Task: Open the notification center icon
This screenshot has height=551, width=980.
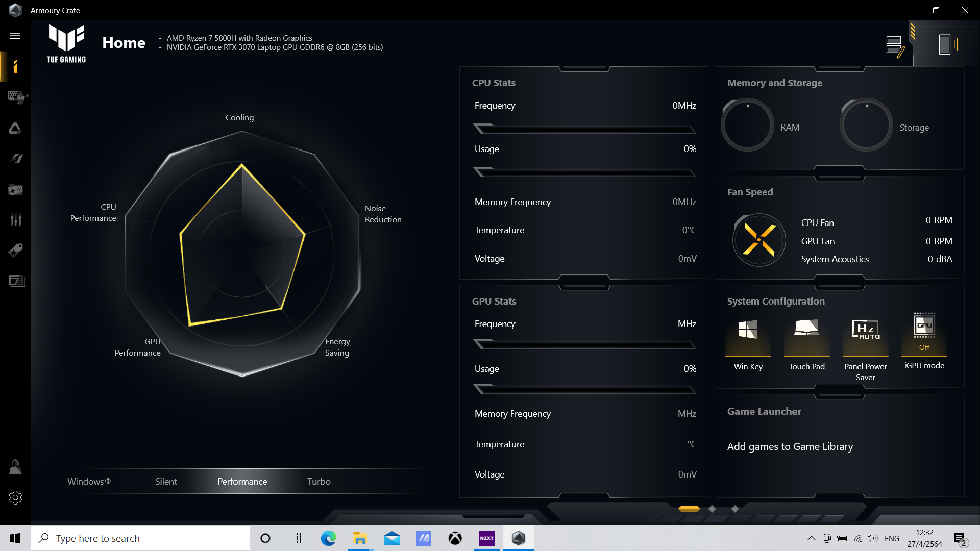Action: 960,539
